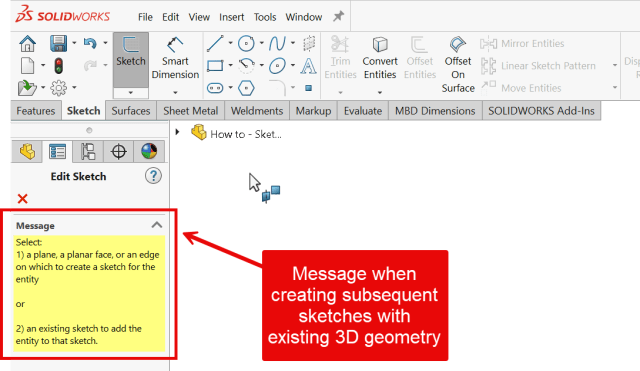
Task: Click the panel collapse handle dot
Action: [89, 130]
